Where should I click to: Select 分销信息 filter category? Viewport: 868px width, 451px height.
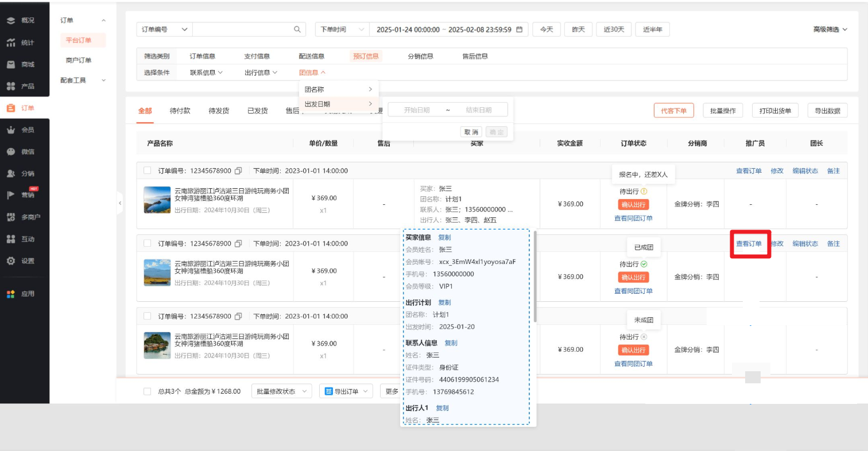[x=420, y=56]
